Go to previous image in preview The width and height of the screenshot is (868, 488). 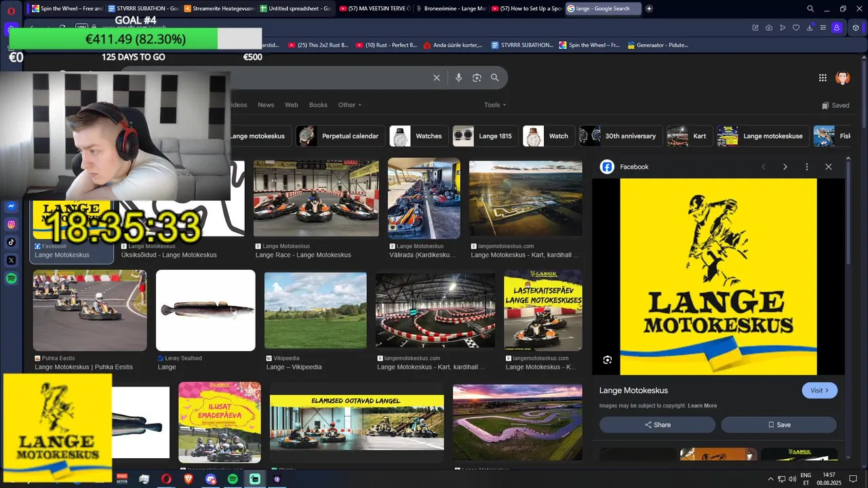(764, 167)
